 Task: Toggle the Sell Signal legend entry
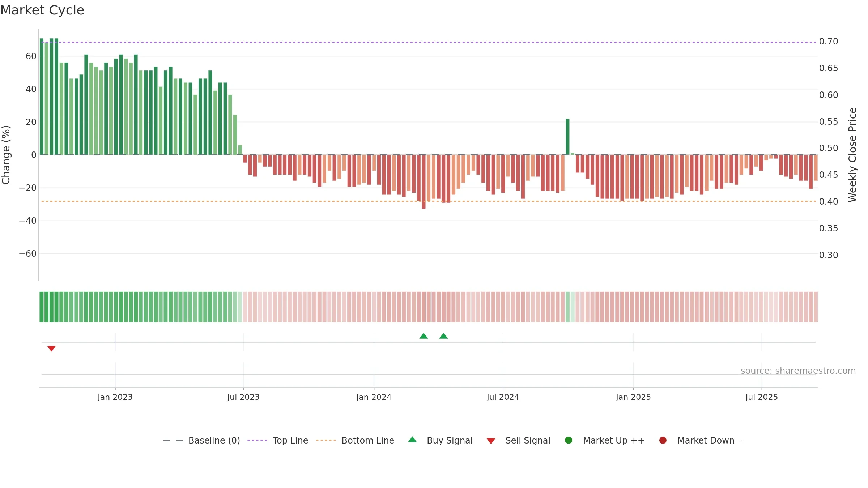[518, 440]
